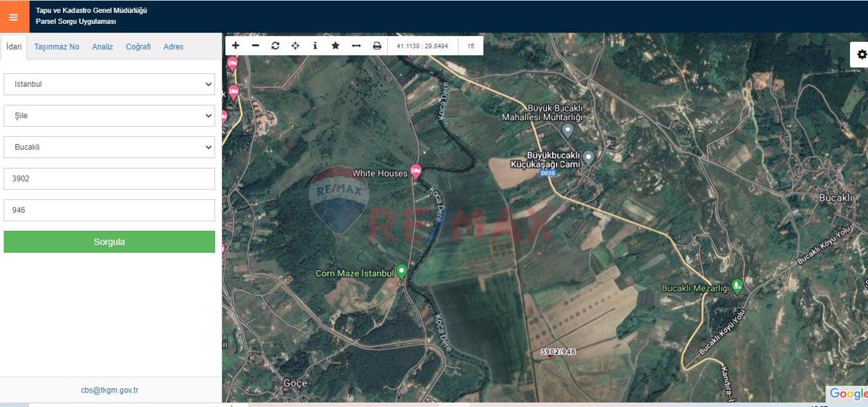Zoom out with the minus icon

coord(255,46)
